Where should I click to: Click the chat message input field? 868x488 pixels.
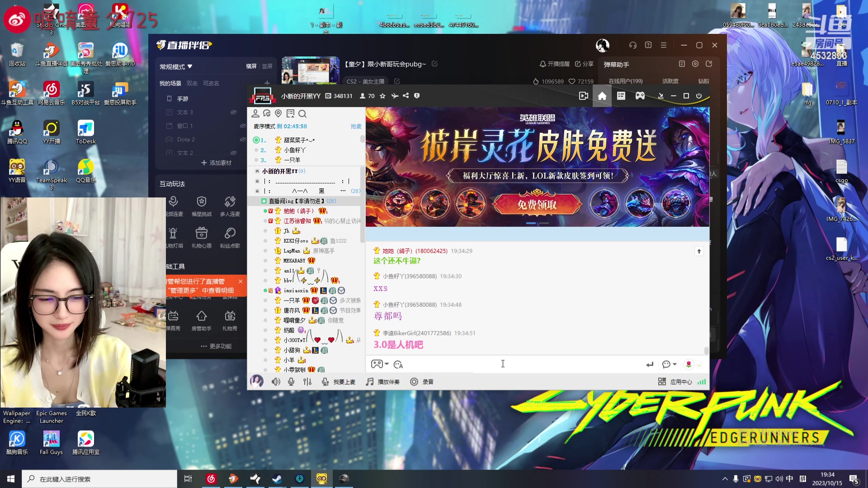coord(524,364)
